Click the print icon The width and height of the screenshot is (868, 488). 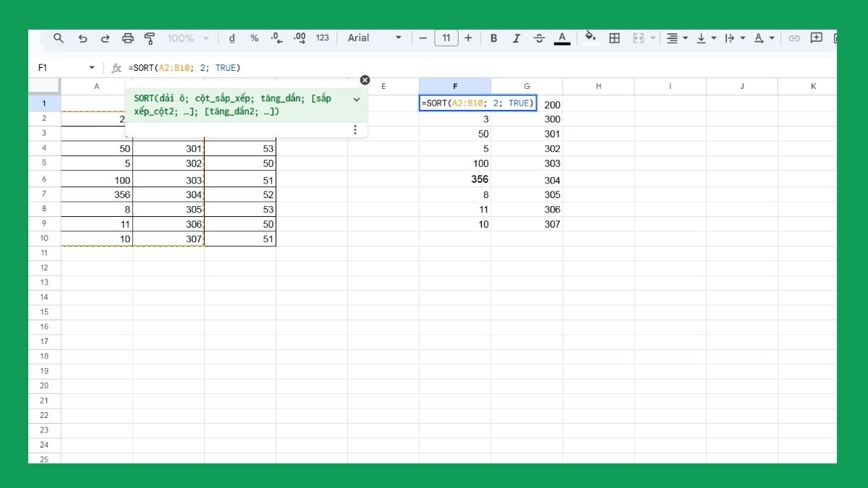coord(128,38)
